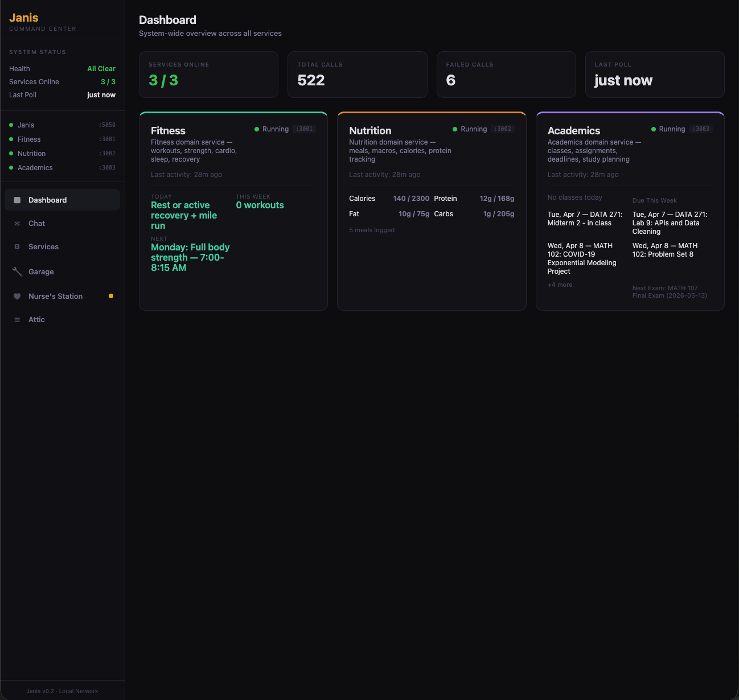
Task: Switch to the Garage section
Action: click(40, 271)
